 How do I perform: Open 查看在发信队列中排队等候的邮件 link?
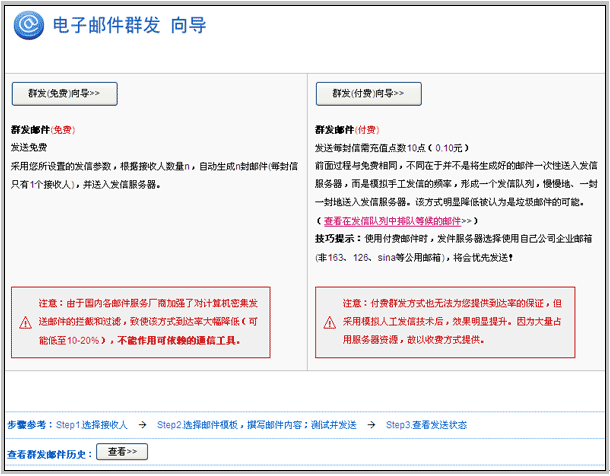coord(392,221)
